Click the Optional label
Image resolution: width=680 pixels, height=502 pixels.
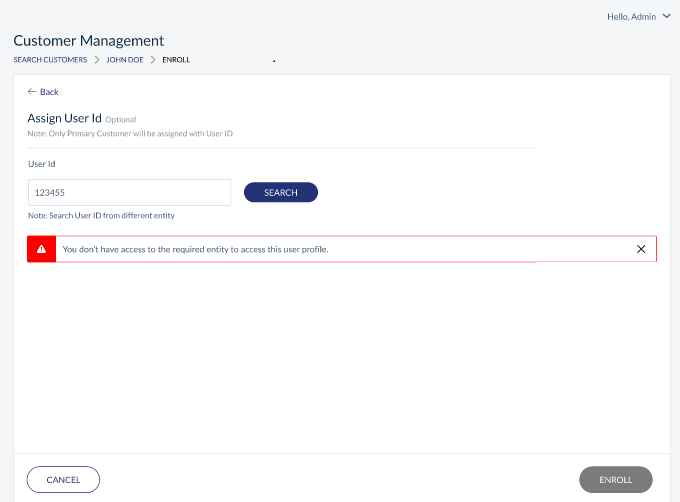tap(121, 120)
